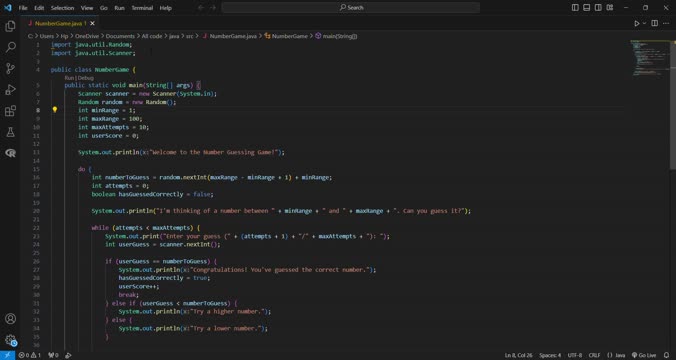Click 'boolean hasGuessedCorrectly = false;' line
Viewport: 676px width, 360px height.
(152, 194)
